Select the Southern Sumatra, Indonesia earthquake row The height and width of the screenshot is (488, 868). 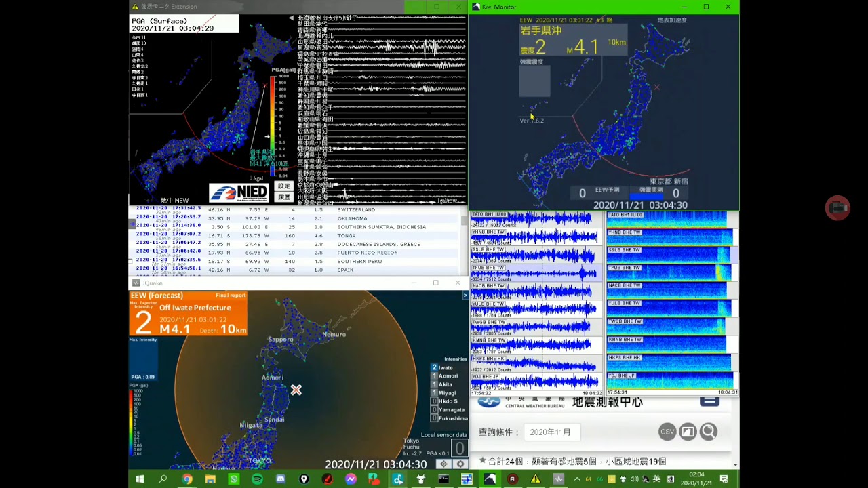tap(295, 227)
